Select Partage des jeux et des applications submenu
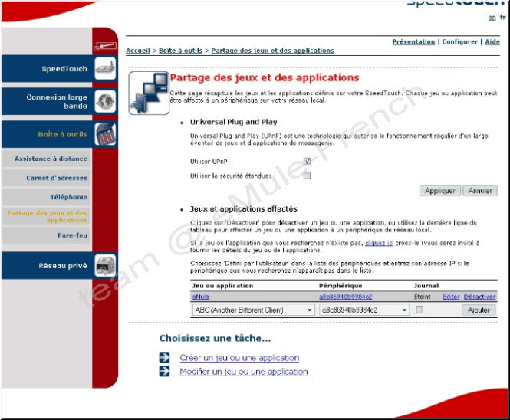This screenshot has height=420, width=510. click(x=46, y=216)
